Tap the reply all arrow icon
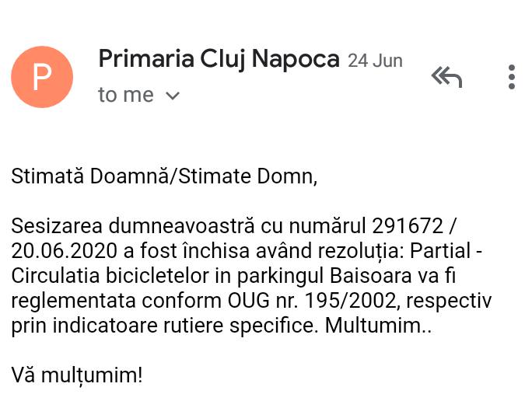Image resolution: width=532 pixels, height=408 pixels. [446, 77]
